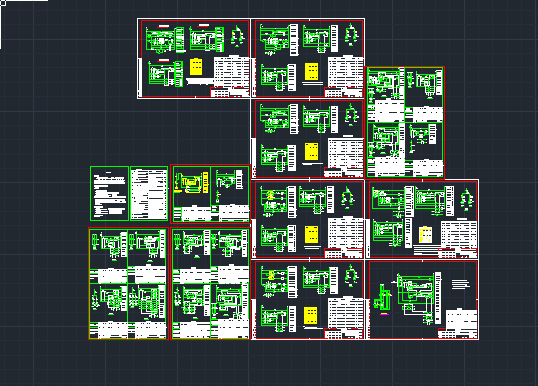Select the green-bordered text notes sheet
This screenshot has width=538, height=386.
tap(109, 194)
